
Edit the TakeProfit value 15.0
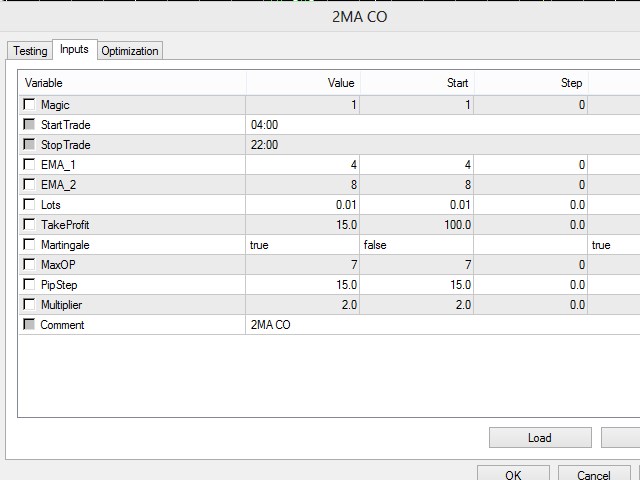click(302, 225)
